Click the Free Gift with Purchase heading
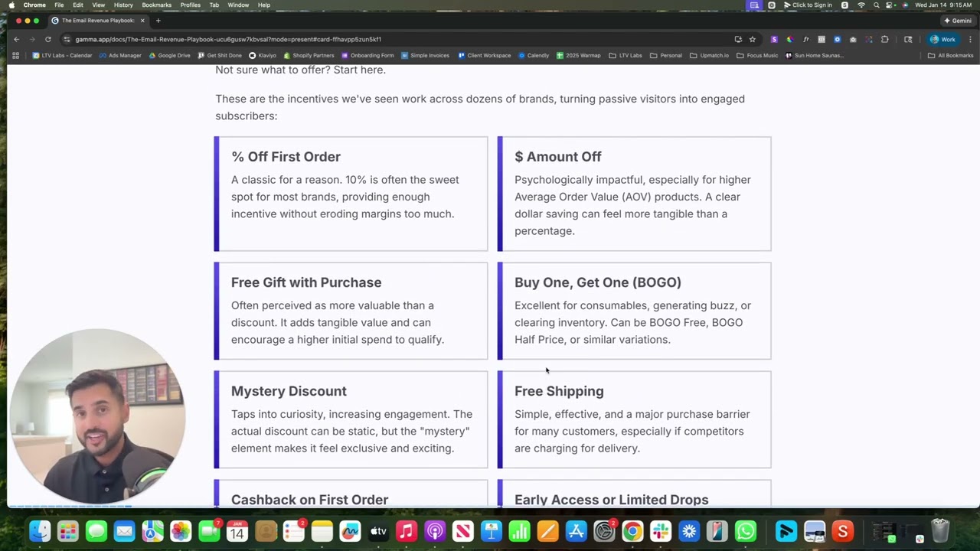The image size is (980, 551). point(306,282)
